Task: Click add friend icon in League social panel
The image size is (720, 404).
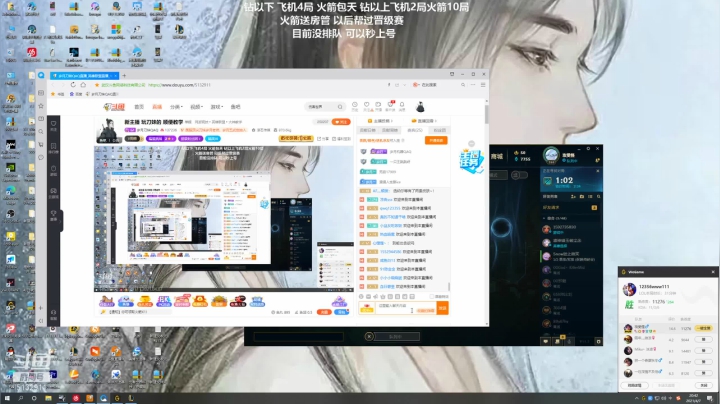Action: 573,196
